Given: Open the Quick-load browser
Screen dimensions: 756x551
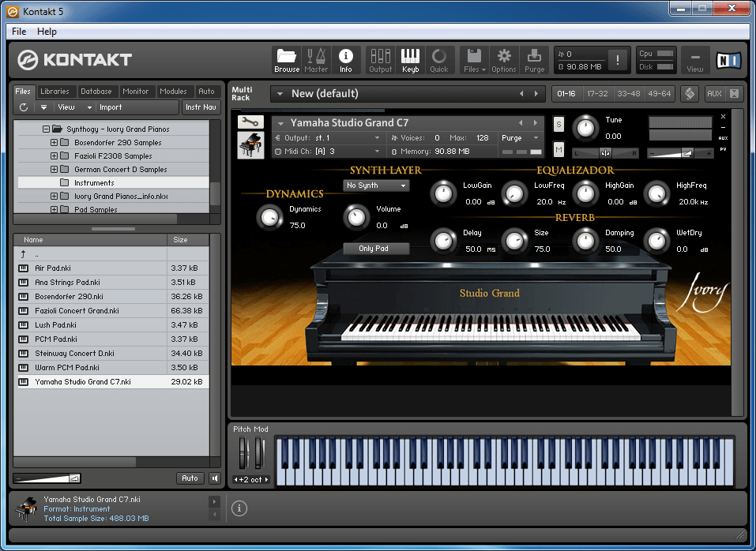Looking at the screenshot, I should tap(439, 61).
